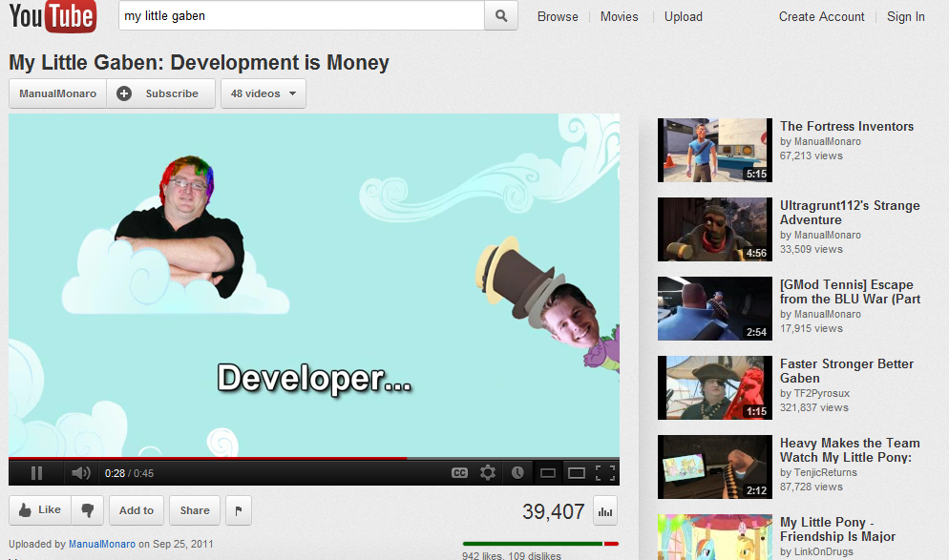Click the YouTube logo
The width and height of the screenshot is (949, 560).
click(53, 15)
